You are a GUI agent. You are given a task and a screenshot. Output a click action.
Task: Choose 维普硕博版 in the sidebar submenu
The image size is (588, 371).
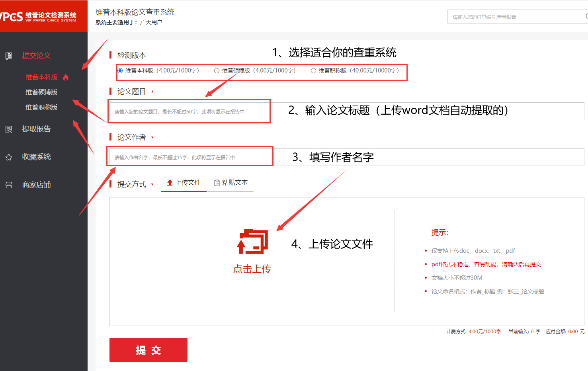[42, 92]
